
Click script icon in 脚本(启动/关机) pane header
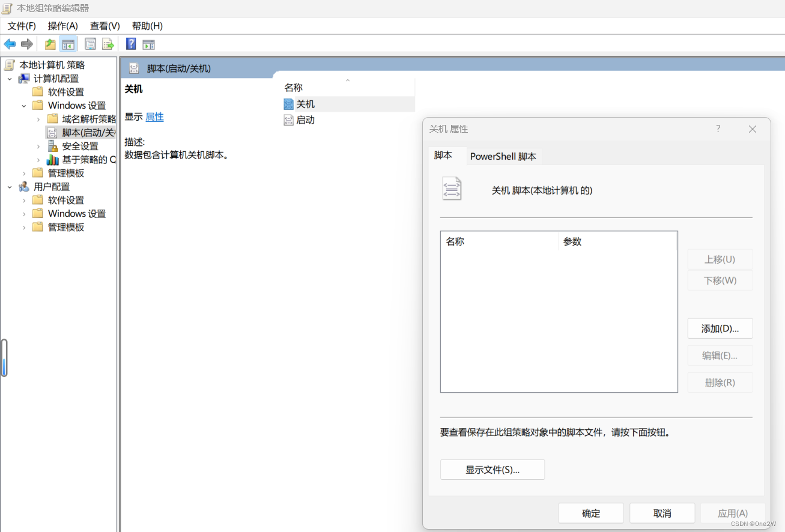134,68
